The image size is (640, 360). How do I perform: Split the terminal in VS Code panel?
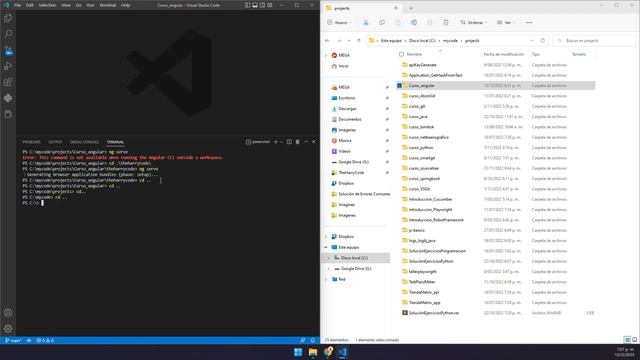pos(289,142)
